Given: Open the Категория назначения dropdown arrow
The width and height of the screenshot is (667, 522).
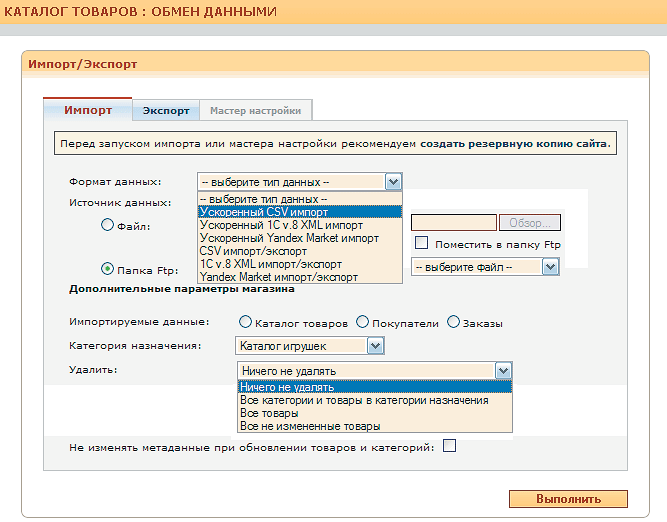Looking at the screenshot, I should click(x=375, y=346).
